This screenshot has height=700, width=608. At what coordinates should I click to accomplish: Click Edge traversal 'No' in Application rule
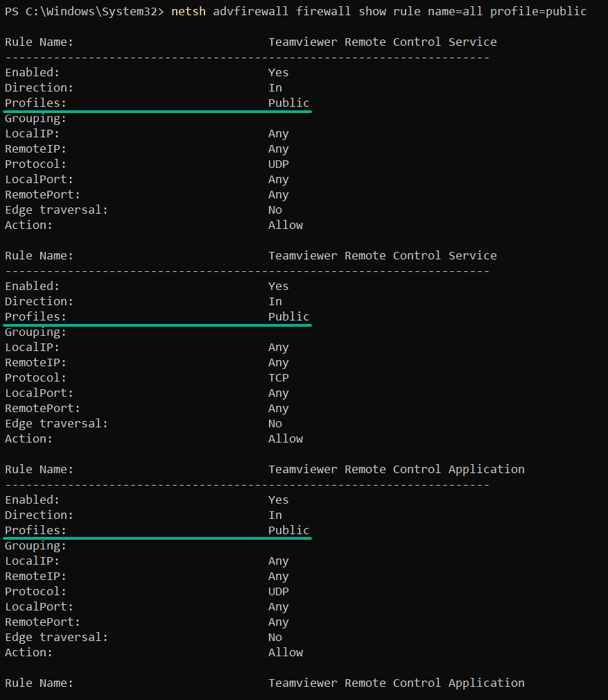coord(275,637)
